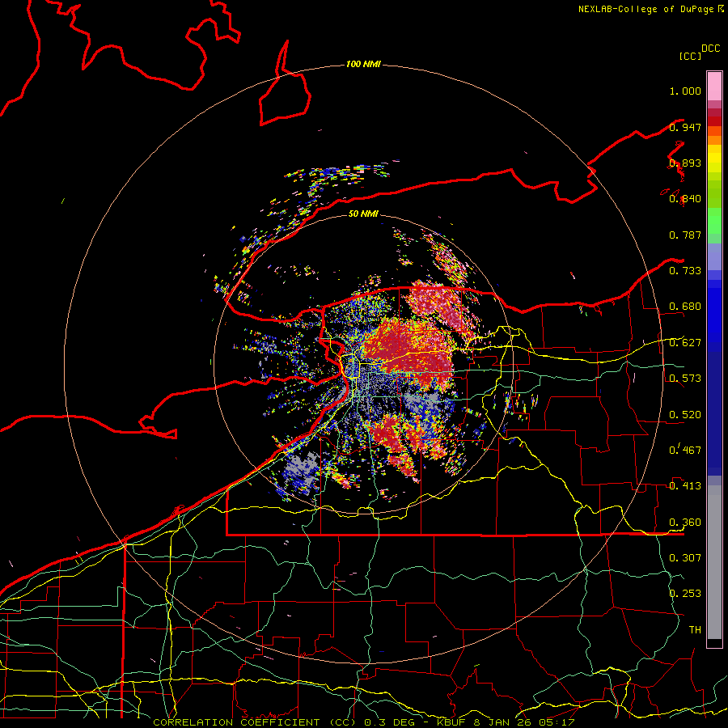Click the TH threshold label
The height and width of the screenshot is (728, 728).
[695, 630]
